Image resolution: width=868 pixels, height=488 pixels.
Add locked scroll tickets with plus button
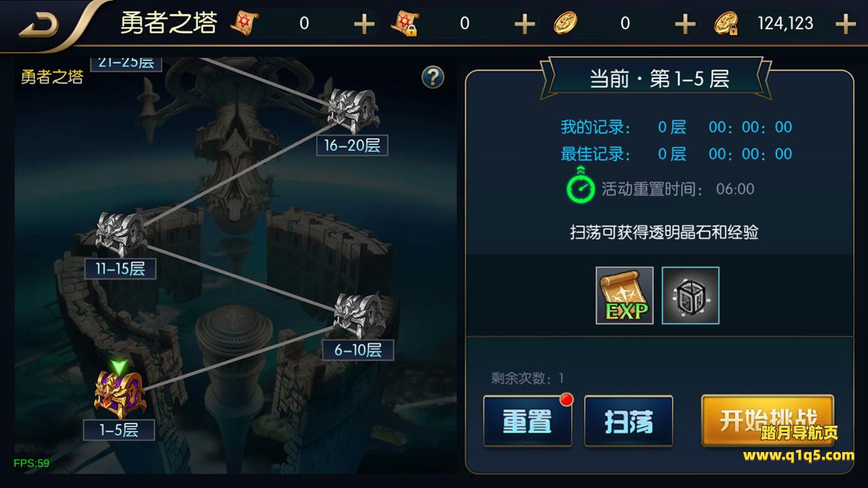point(524,24)
